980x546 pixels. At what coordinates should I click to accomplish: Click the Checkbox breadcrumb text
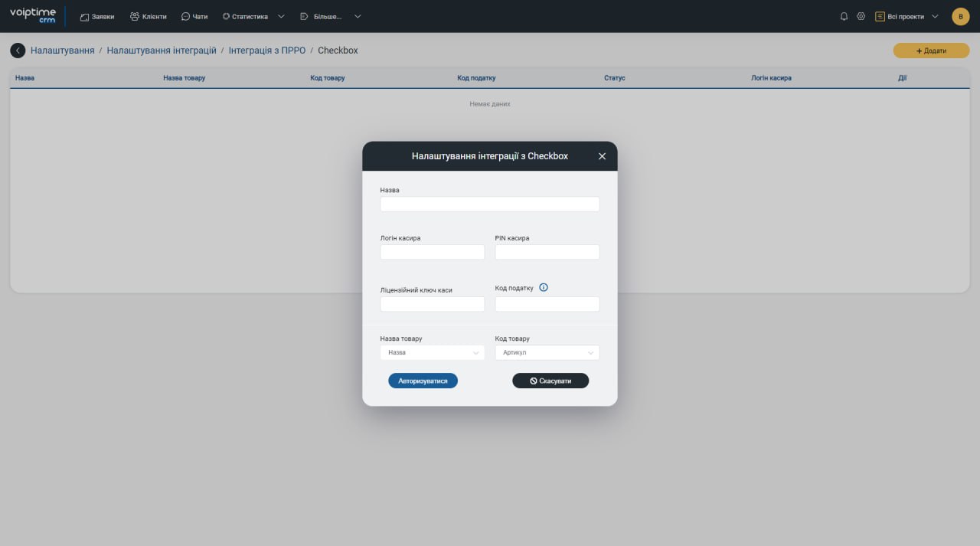pyautogui.click(x=338, y=51)
